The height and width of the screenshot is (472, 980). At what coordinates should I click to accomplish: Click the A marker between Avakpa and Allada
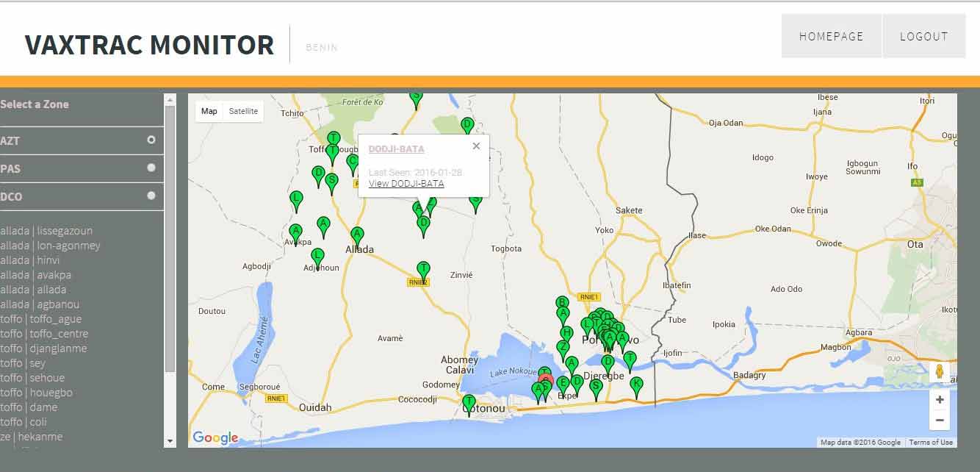pyautogui.click(x=323, y=226)
